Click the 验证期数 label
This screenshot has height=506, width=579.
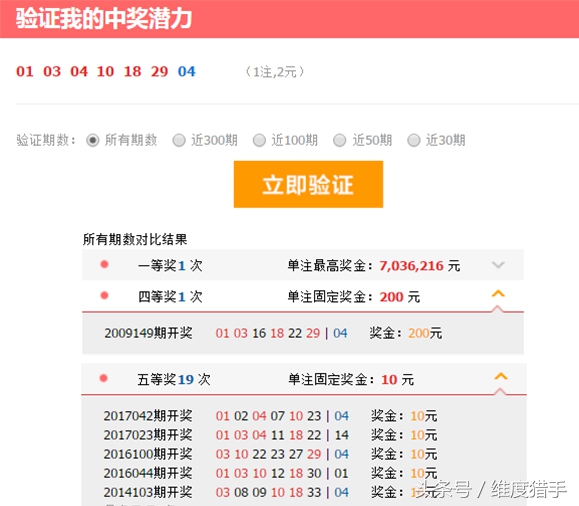[46, 140]
